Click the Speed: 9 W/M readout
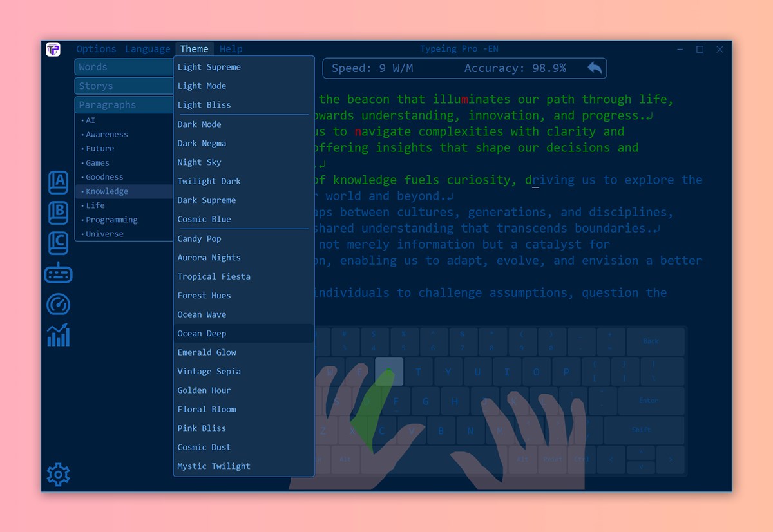Screen dimensions: 773x532 (x=373, y=68)
